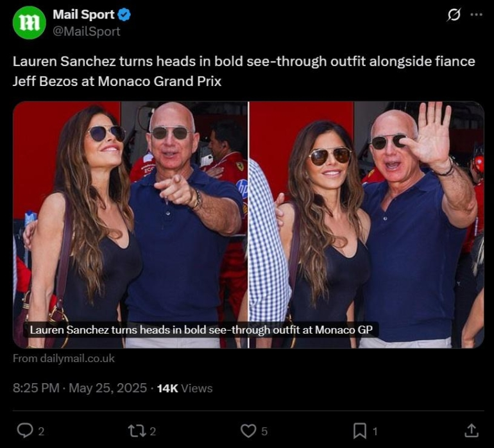Open the "From dailymail.co.uk" source link
This screenshot has width=494, height=448.
[64, 359]
